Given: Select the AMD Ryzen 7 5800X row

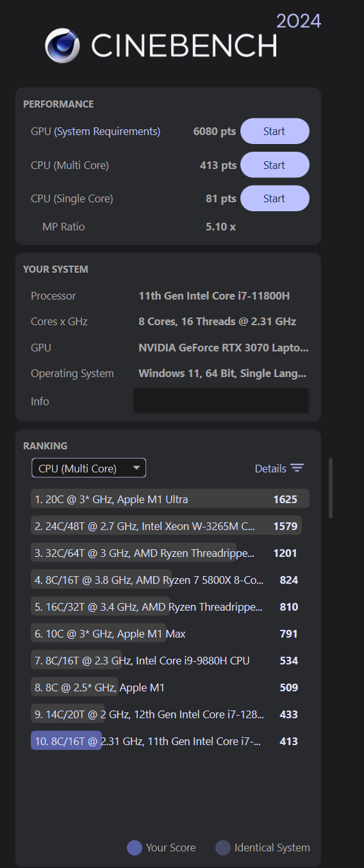Looking at the screenshot, I should click(170, 579).
